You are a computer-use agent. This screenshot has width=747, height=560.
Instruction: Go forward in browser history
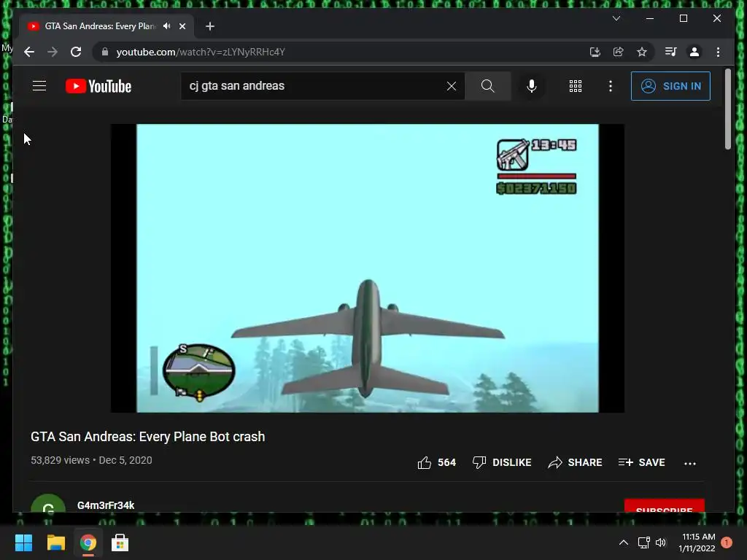pyautogui.click(x=53, y=52)
